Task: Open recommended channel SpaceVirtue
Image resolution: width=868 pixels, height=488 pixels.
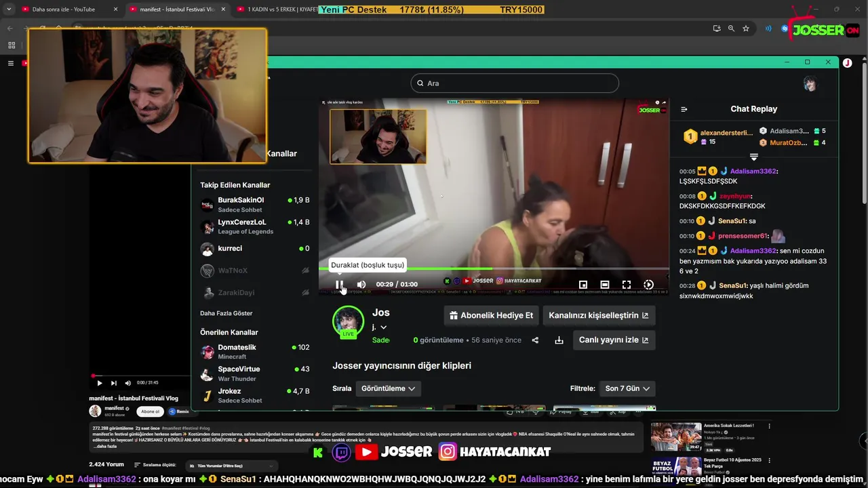Action: pos(256,373)
